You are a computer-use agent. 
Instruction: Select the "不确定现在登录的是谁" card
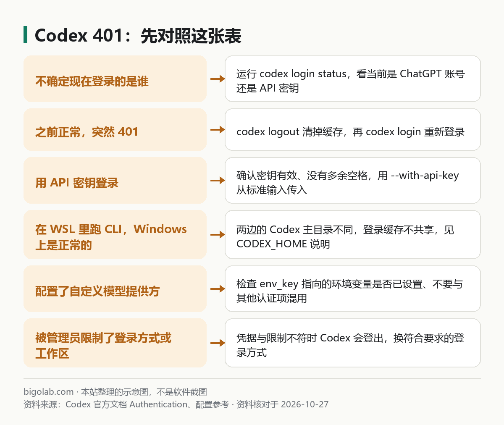pos(115,79)
